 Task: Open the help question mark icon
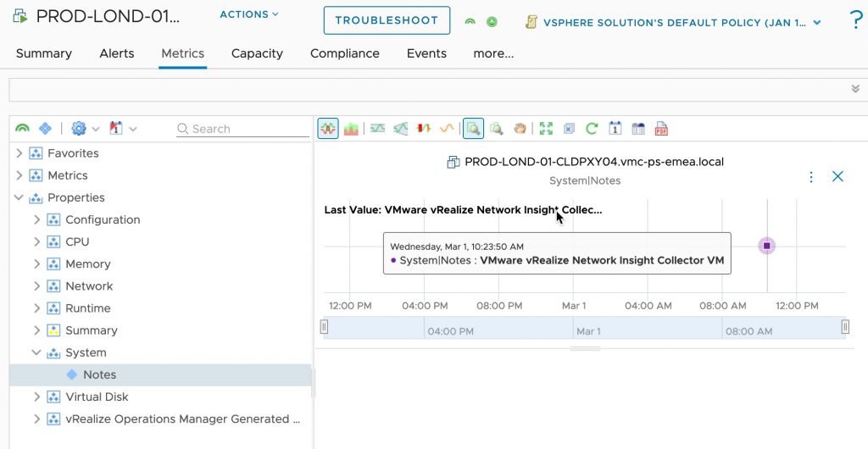click(x=856, y=21)
